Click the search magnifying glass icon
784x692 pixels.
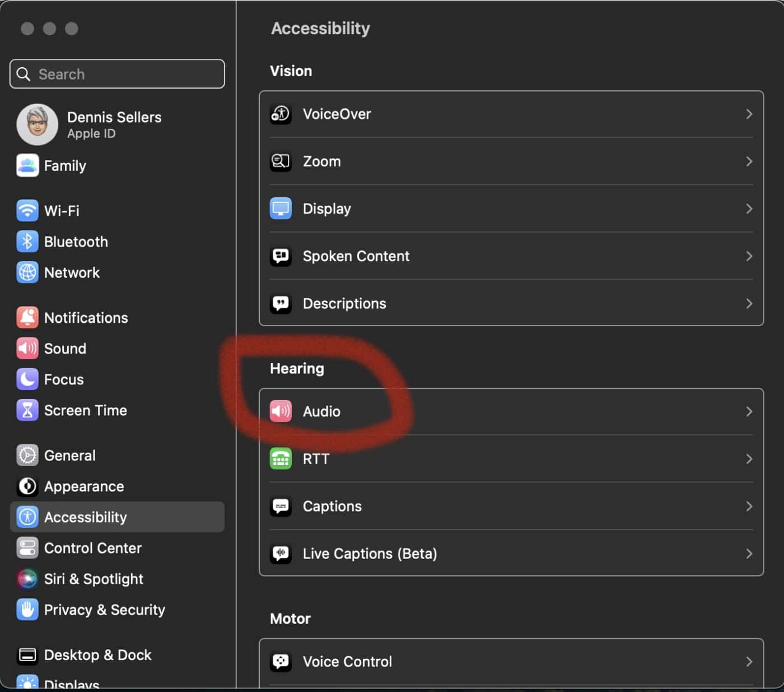point(24,74)
